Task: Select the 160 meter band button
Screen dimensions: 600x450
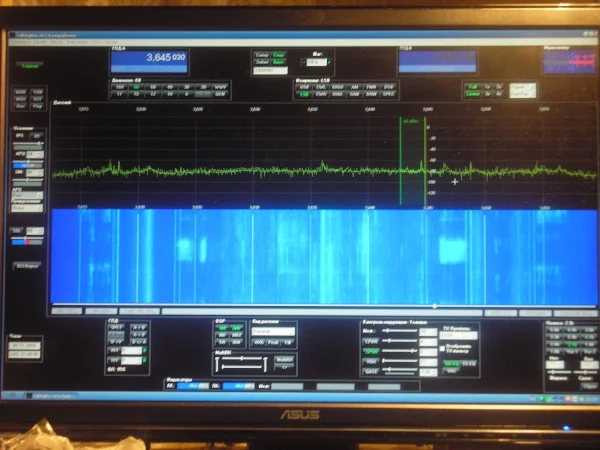Action: click(x=119, y=87)
